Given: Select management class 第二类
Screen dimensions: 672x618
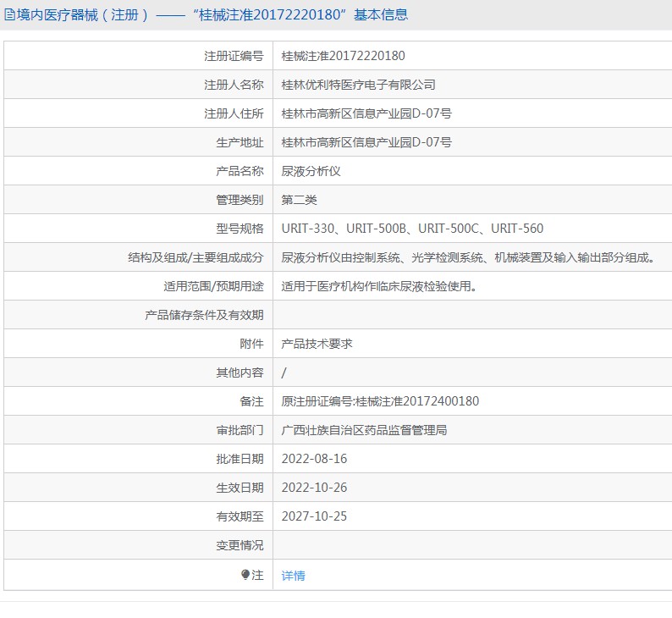Looking at the screenshot, I should pos(299,200).
